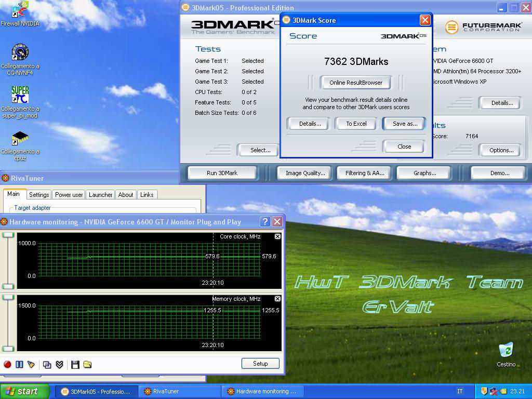Open the About tab in RivaTuner

[x=126, y=195]
